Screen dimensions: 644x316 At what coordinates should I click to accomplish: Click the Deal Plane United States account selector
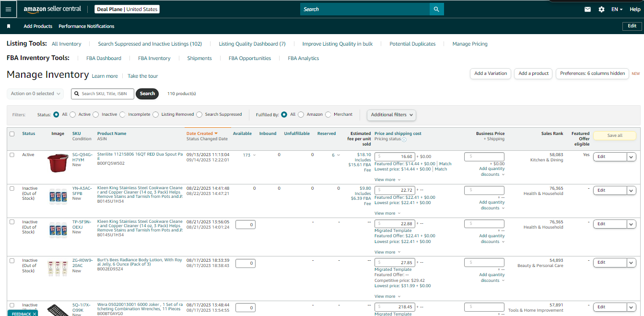tap(127, 9)
